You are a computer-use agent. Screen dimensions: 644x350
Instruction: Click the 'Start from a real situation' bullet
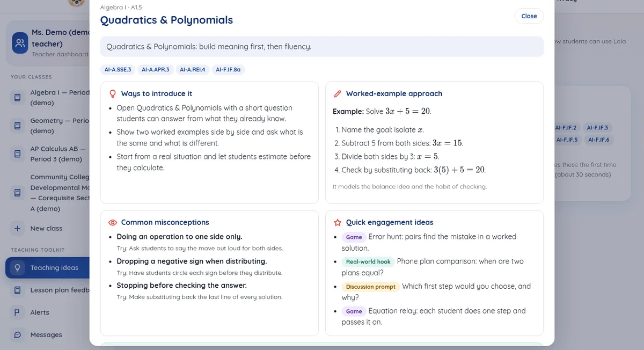coord(214,162)
